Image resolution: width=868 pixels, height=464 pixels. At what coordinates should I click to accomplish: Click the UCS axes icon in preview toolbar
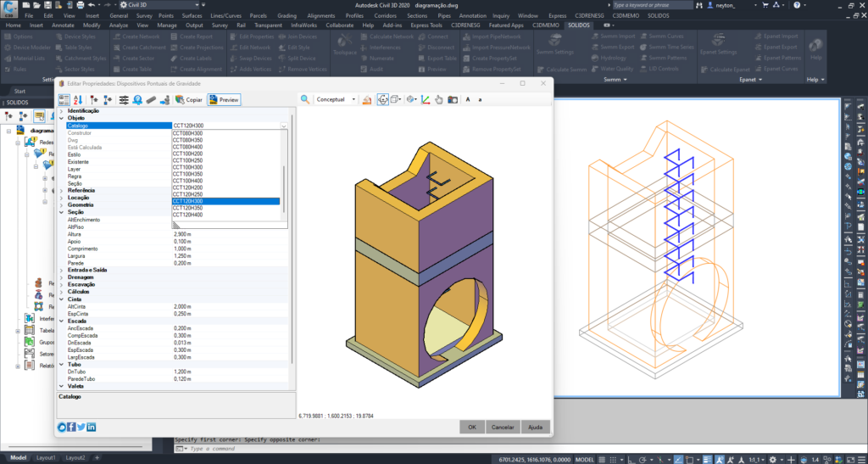426,99
